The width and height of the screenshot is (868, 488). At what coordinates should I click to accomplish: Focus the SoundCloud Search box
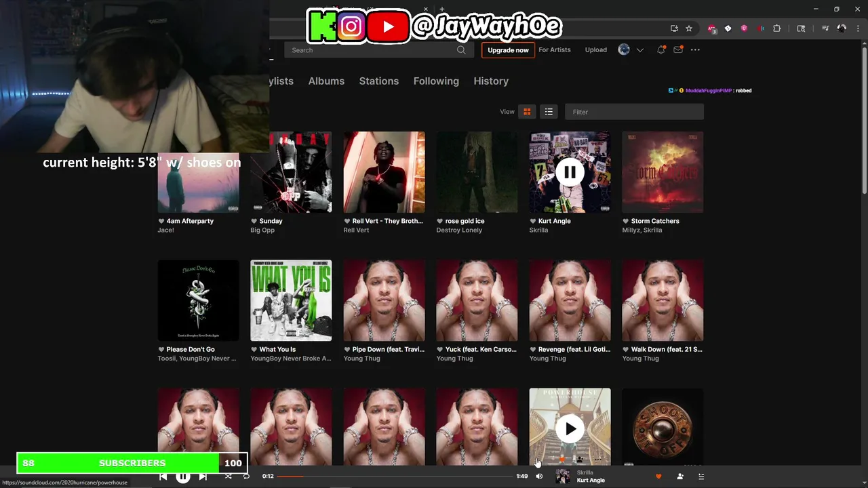(x=373, y=50)
